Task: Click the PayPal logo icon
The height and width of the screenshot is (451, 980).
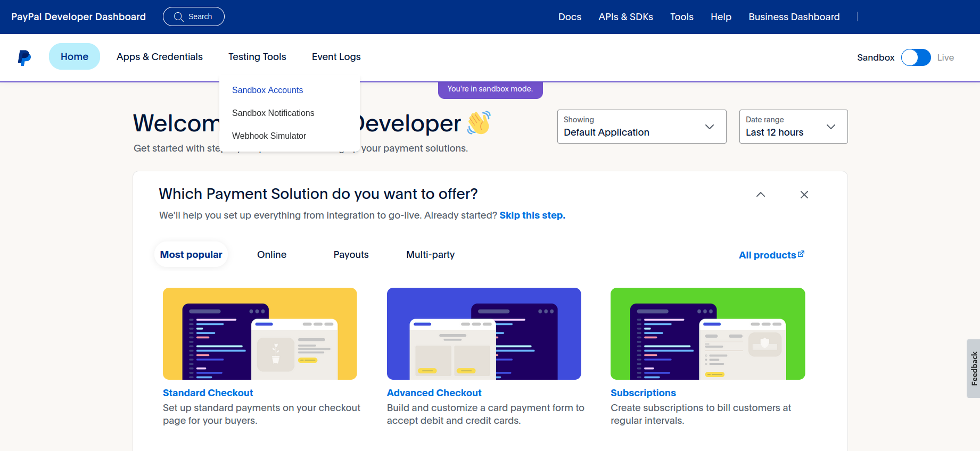Action: click(x=24, y=57)
